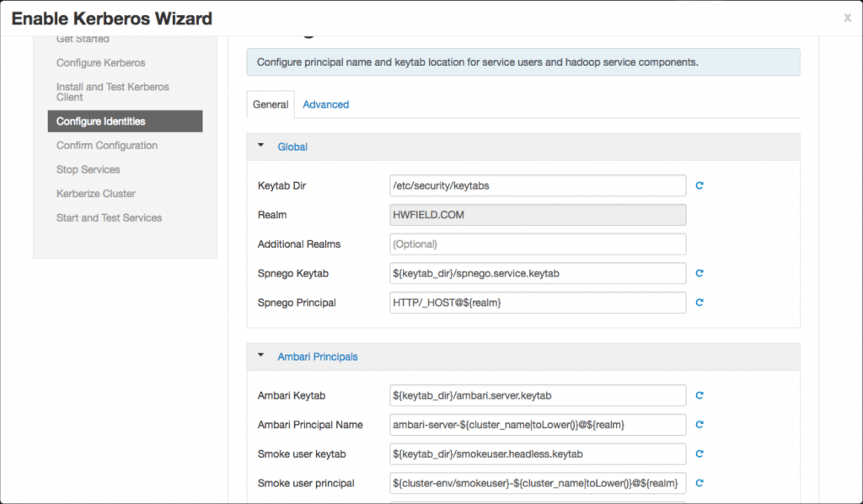
Task: Click the Ambari Principal Name field
Action: click(x=538, y=425)
